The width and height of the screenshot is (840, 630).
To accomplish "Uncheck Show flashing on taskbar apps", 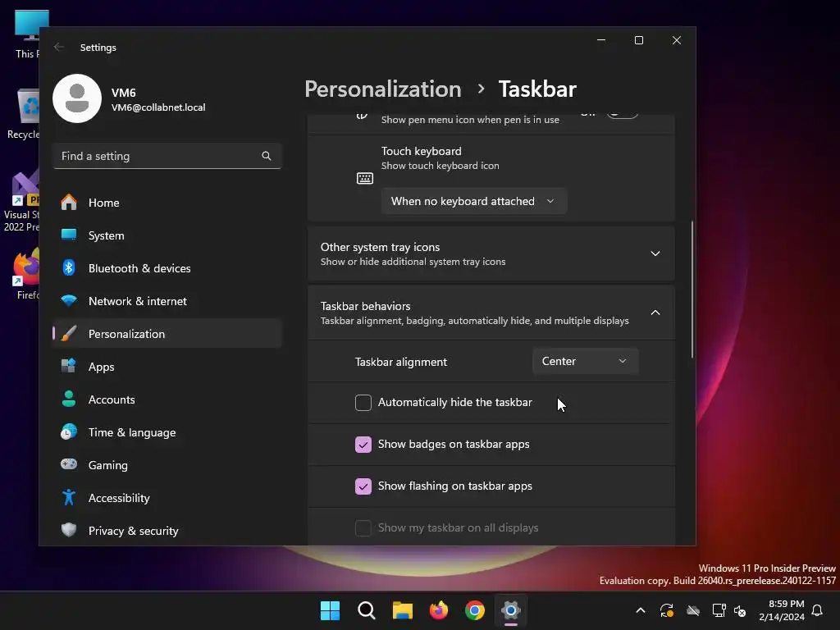I will pyautogui.click(x=363, y=486).
